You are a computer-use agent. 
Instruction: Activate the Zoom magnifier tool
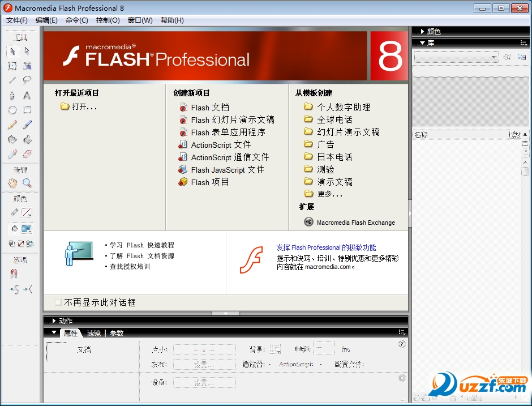[x=27, y=183]
